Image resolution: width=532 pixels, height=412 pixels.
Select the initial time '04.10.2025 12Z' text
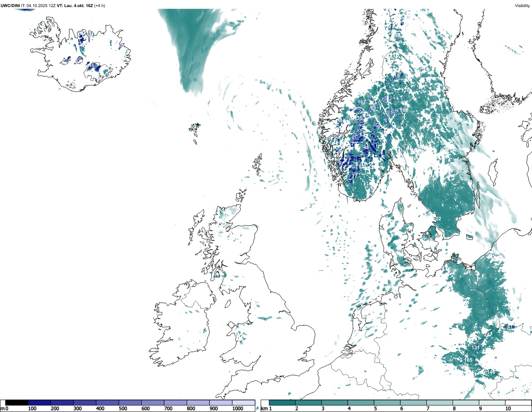41,5
